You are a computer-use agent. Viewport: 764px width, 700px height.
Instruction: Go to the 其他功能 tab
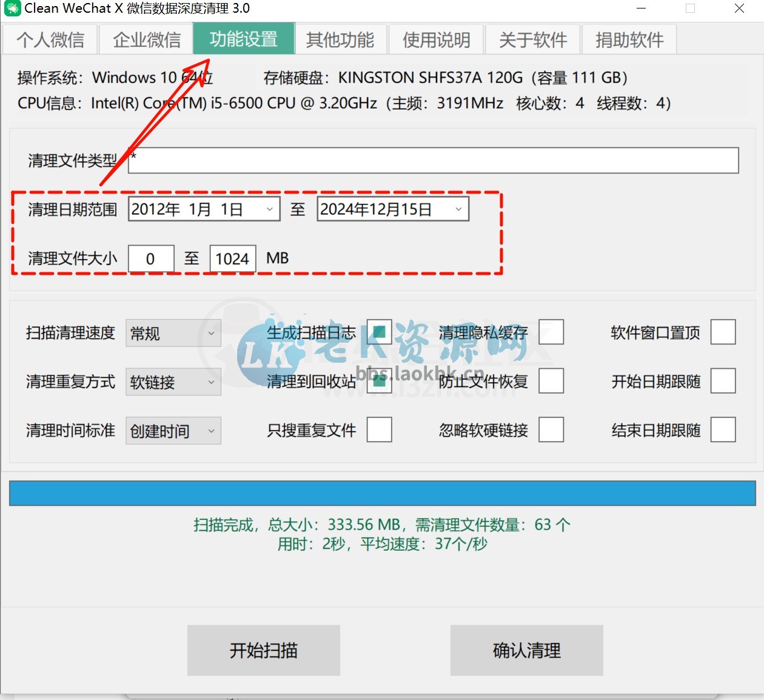coord(340,40)
